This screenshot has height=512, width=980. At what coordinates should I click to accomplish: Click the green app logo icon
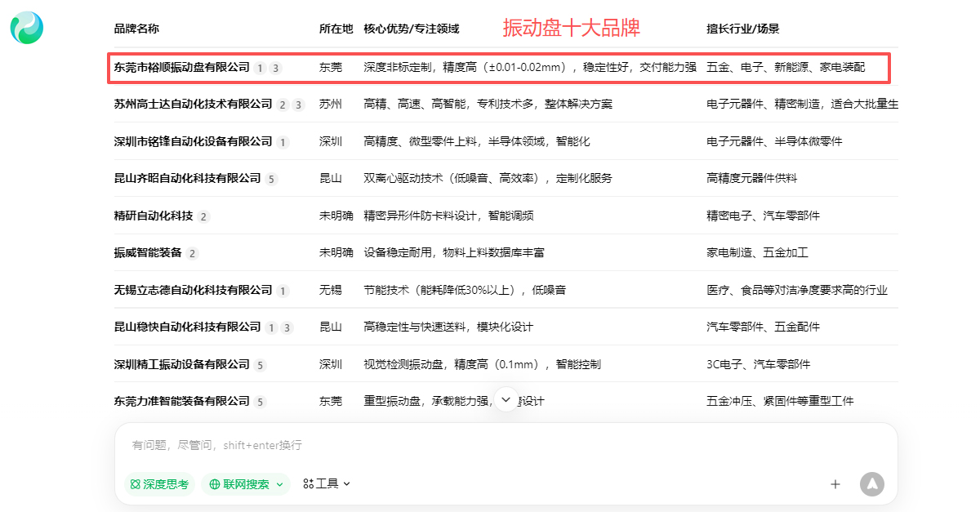(x=27, y=28)
